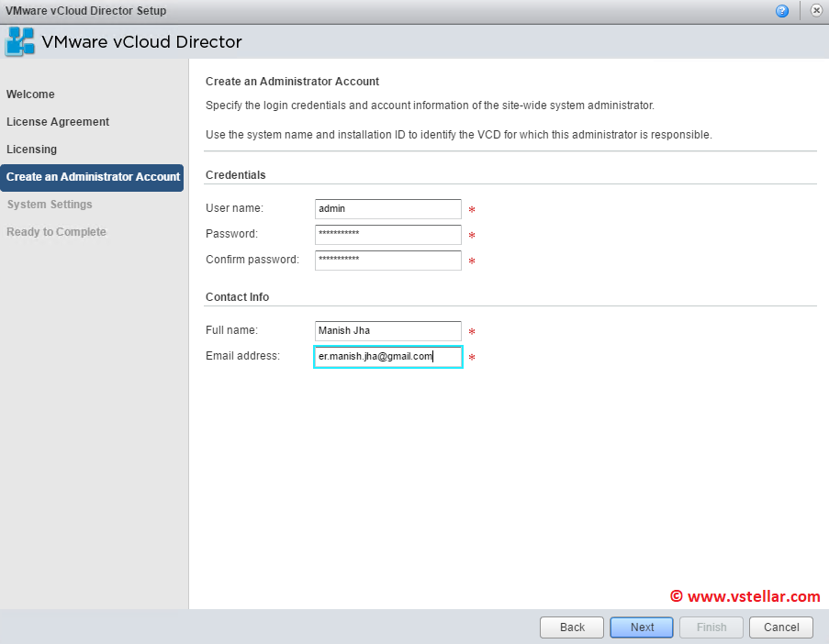
Task: Click Ready to Complete step
Action: pos(57,232)
